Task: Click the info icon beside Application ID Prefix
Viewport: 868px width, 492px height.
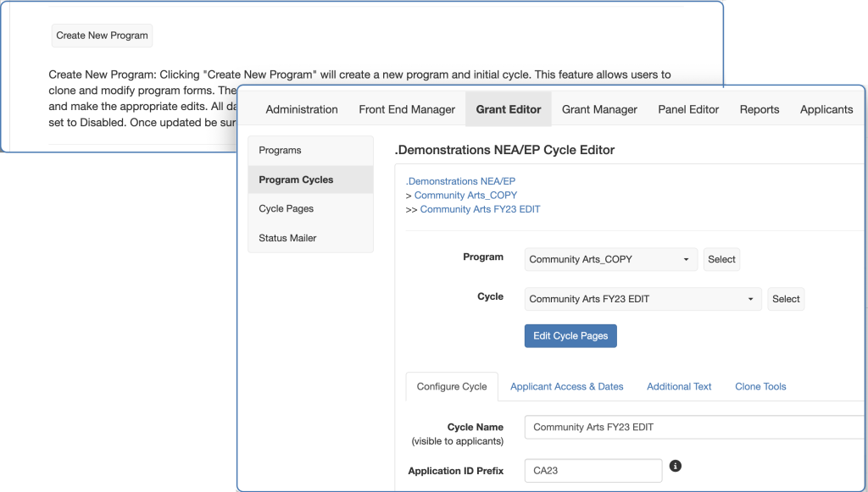Action: (676, 466)
